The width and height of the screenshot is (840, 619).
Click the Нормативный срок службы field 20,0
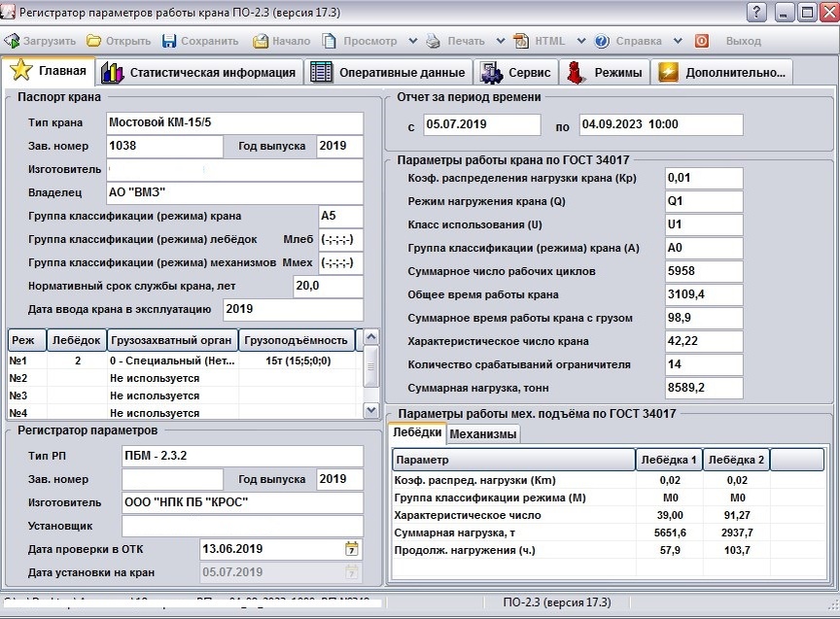(x=328, y=286)
